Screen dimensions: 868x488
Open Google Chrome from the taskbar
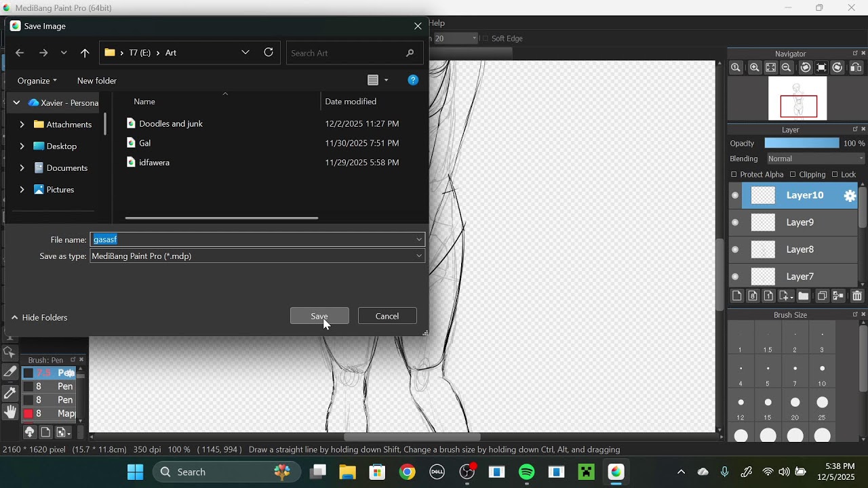(x=407, y=472)
